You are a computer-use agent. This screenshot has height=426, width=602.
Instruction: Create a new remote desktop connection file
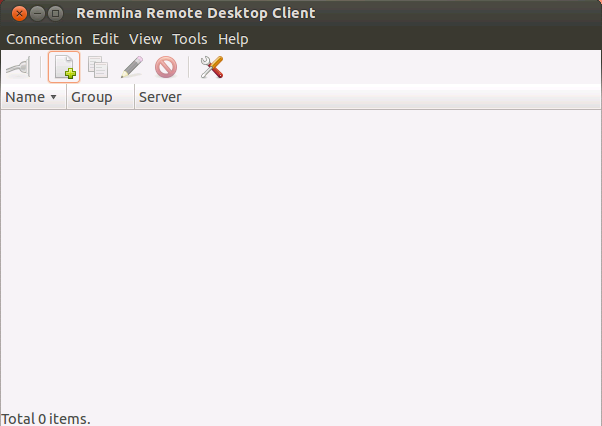64,67
